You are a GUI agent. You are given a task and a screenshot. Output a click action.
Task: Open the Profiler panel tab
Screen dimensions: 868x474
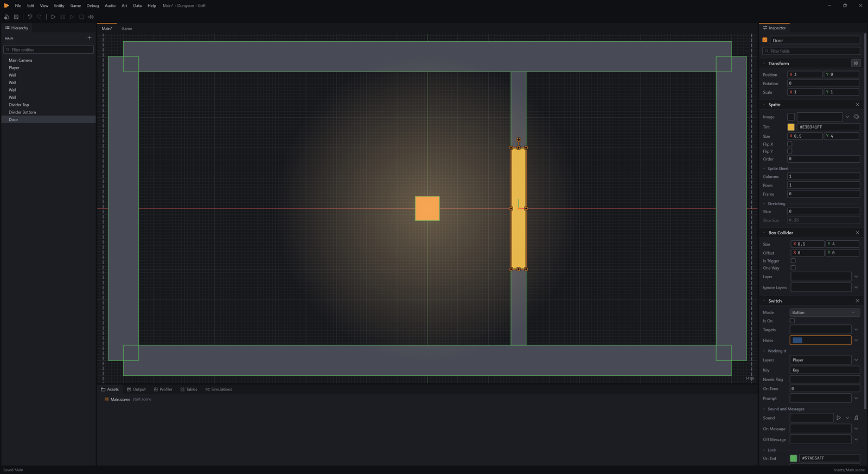[x=163, y=389]
